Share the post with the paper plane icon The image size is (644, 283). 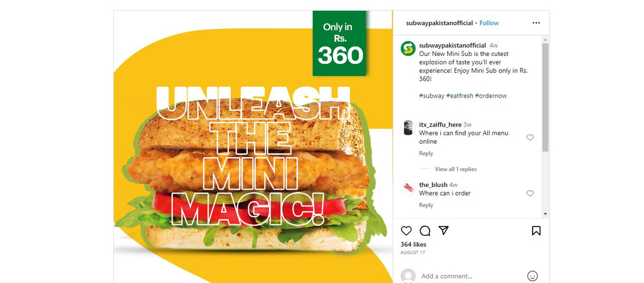(443, 230)
